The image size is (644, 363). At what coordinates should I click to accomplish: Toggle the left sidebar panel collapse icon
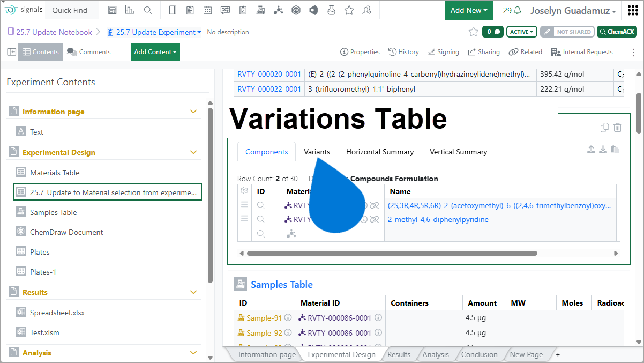click(x=11, y=52)
